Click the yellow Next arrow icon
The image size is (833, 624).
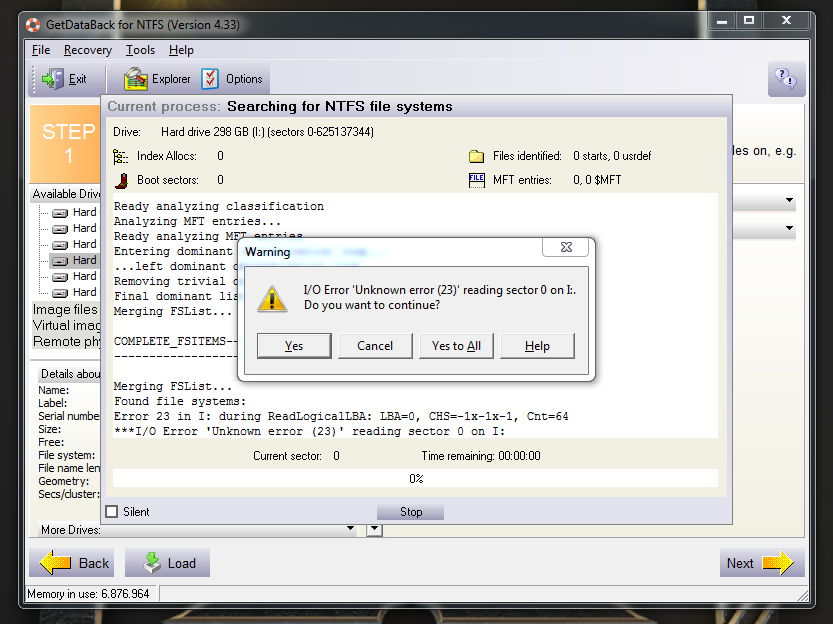pos(778,562)
